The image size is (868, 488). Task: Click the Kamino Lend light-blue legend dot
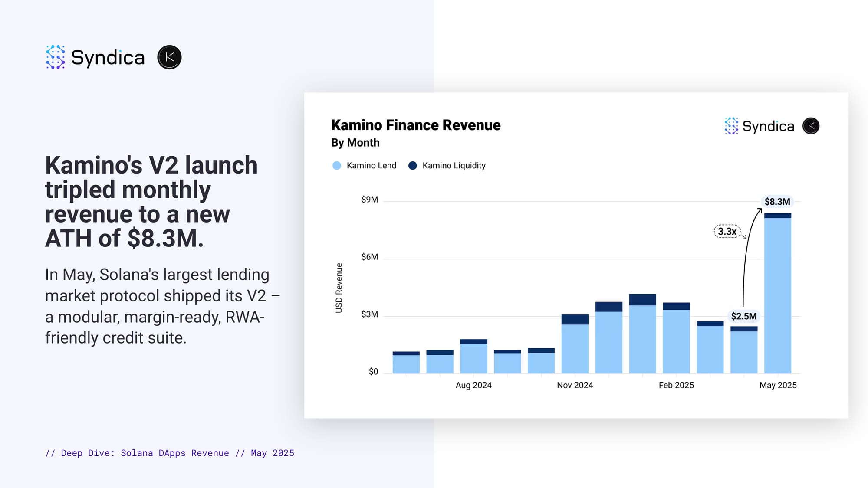pos(337,166)
